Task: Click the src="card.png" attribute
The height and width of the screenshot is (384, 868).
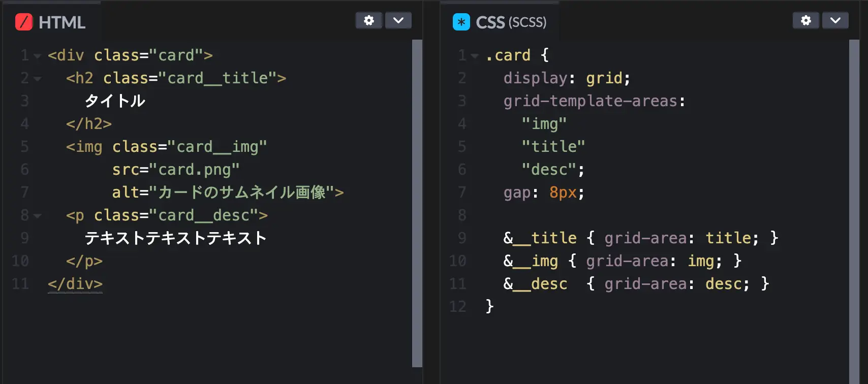Action: tap(175, 170)
